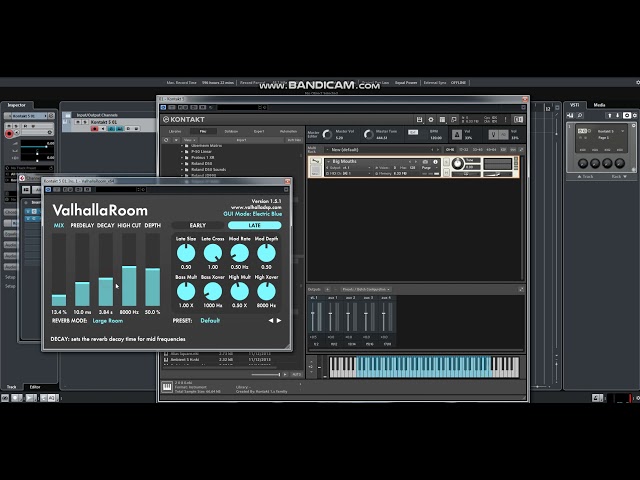
Task: Click Channel Settings layout icon
Action: pos(26,189)
